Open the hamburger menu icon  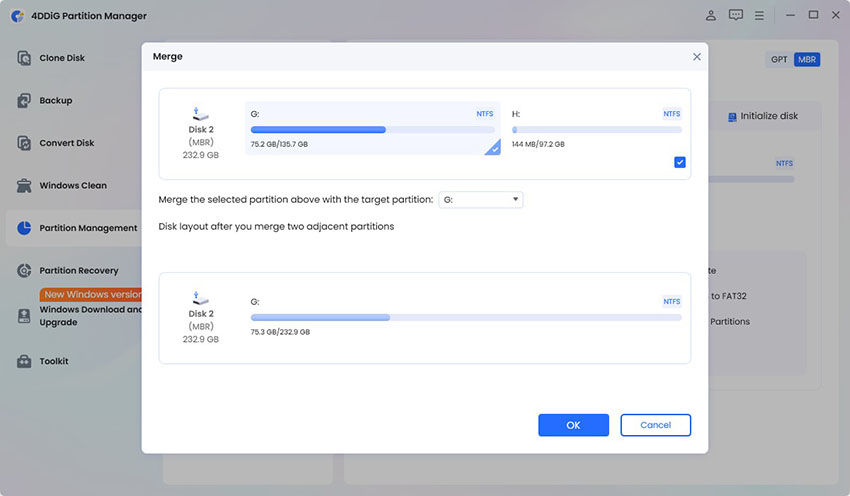coord(759,16)
